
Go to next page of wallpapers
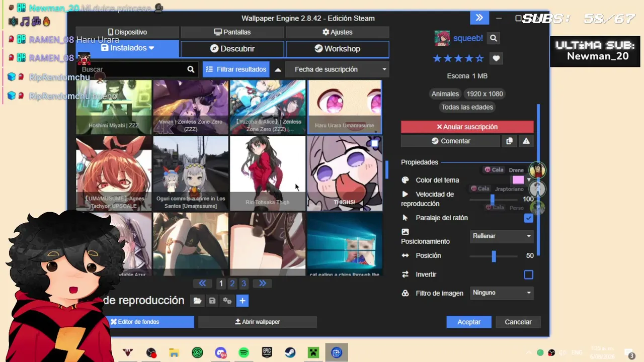coord(262,284)
